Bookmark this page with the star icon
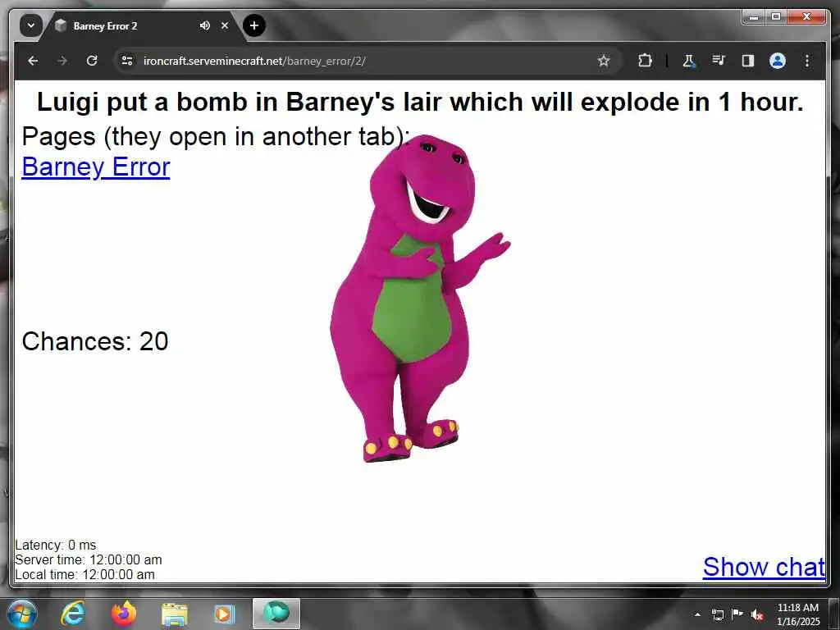The width and height of the screenshot is (840, 630). pos(604,61)
